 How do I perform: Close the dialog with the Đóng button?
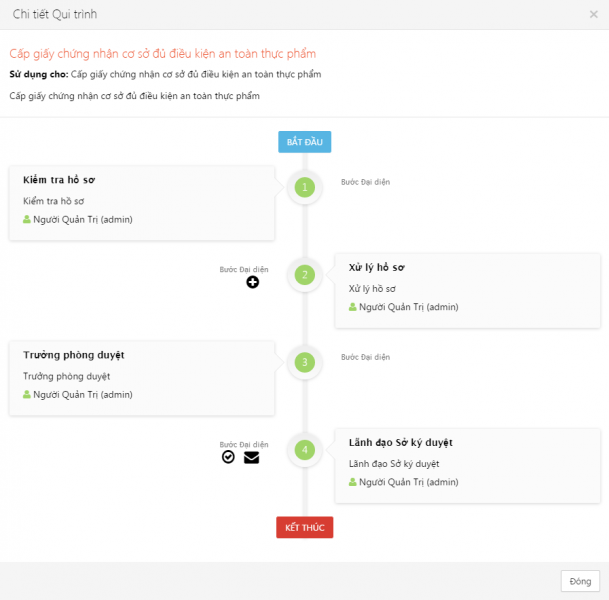(x=580, y=581)
